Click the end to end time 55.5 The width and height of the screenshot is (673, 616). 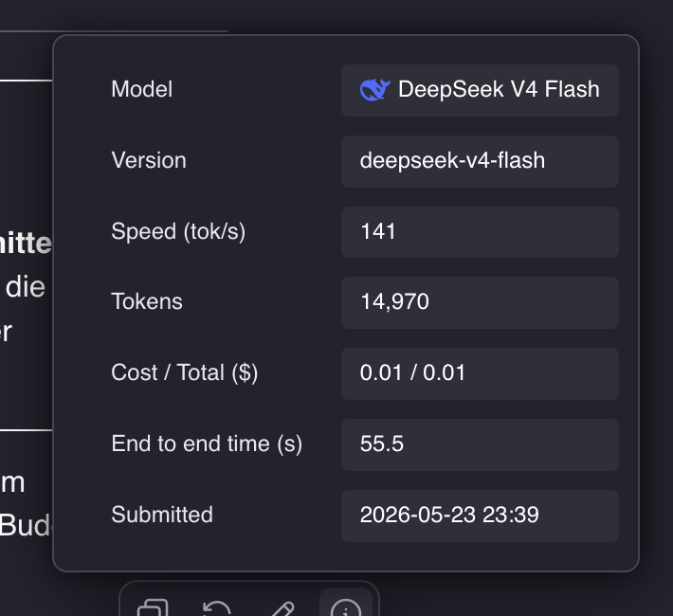(x=382, y=444)
